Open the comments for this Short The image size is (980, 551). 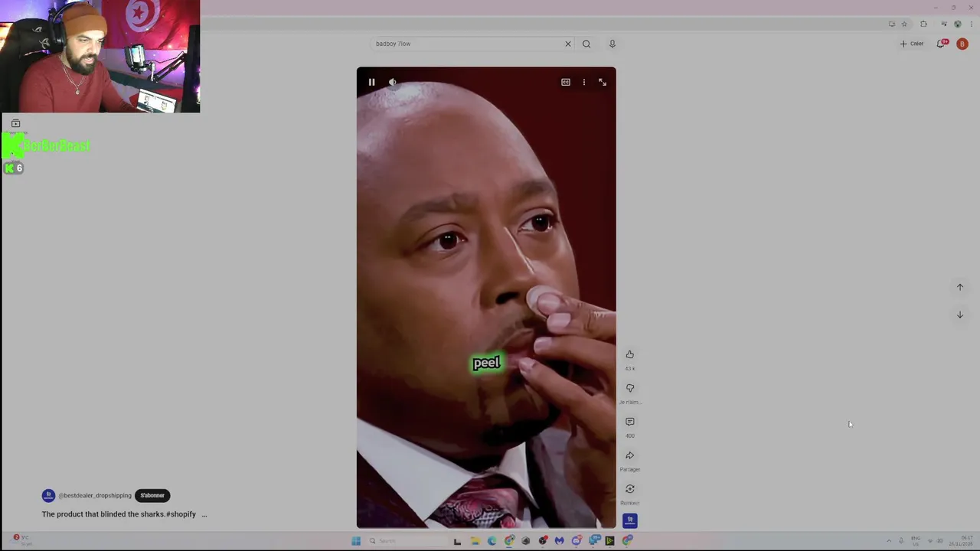click(630, 422)
